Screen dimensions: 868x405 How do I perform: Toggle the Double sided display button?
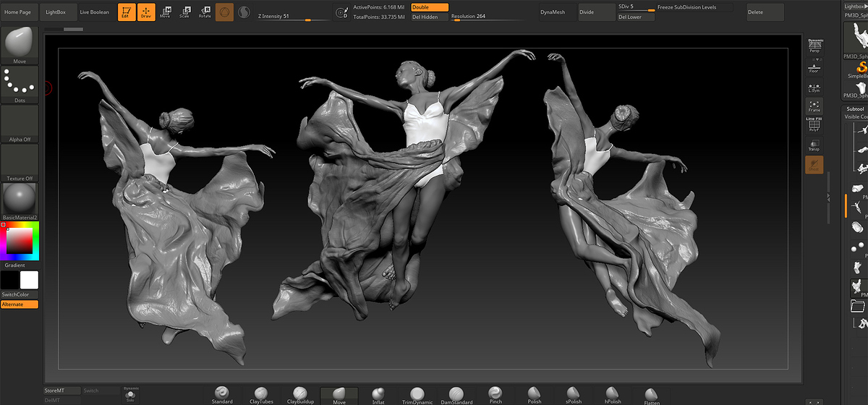[430, 7]
